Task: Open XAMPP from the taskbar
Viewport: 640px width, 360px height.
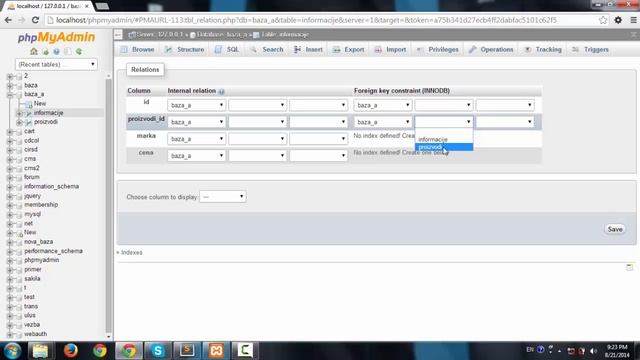Action: coord(216,351)
